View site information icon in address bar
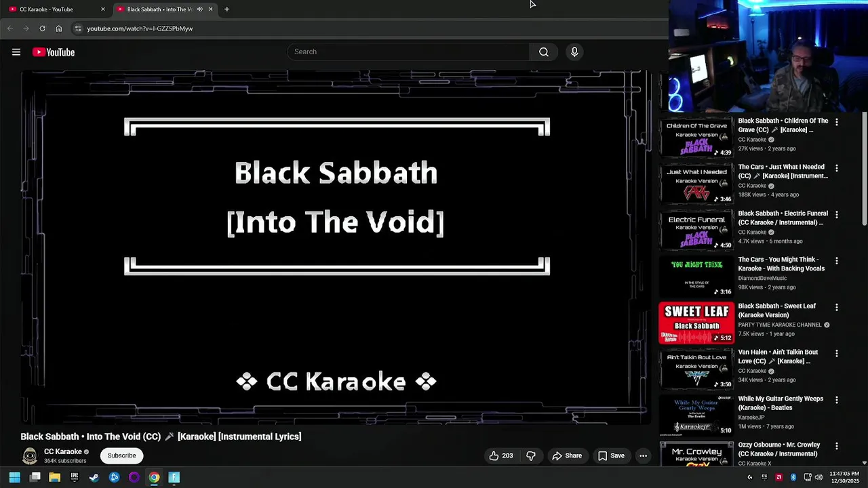This screenshot has height=488, width=868. tap(78, 28)
